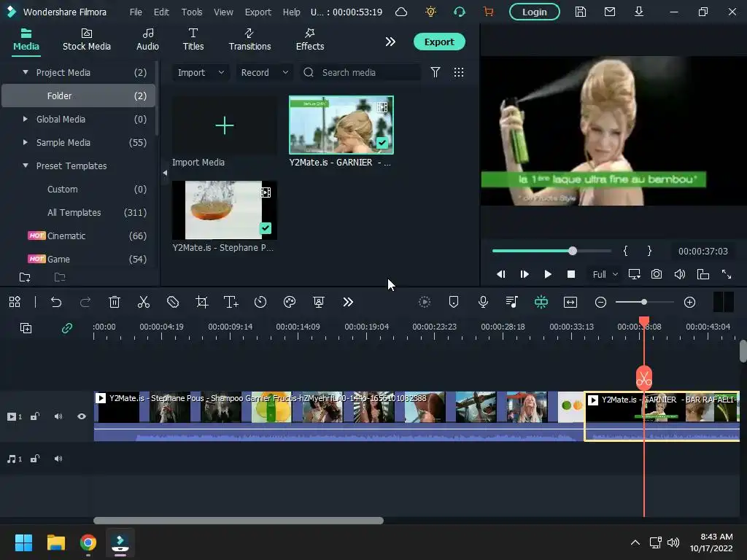Hide video track 1 with eye icon
The width and height of the screenshot is (747, 560).
coord(82,416)
